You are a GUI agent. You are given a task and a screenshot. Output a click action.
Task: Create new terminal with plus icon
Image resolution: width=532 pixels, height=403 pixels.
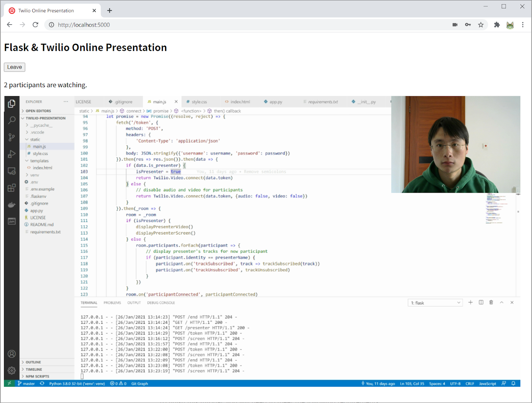pyautogui.click(x=470, y=302)
